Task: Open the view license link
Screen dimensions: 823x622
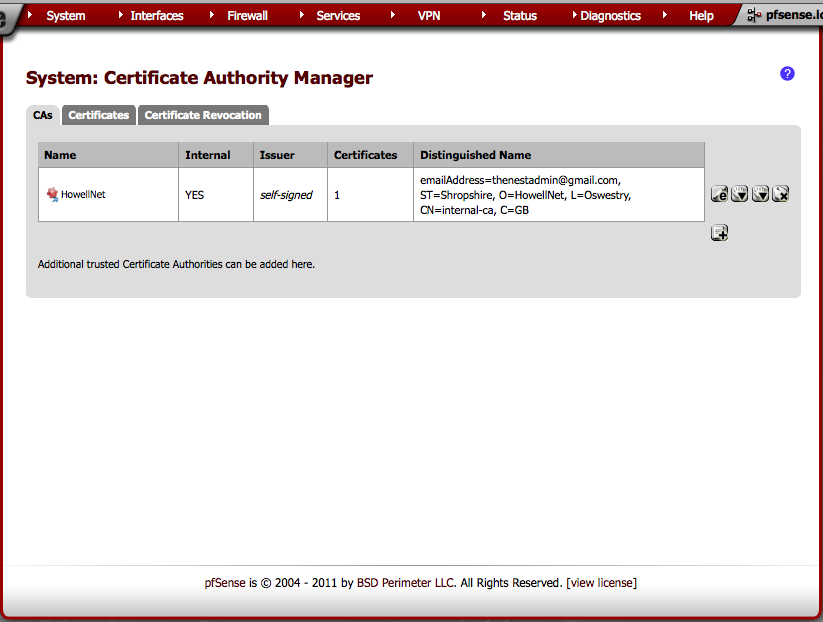Action: [x=601, y=583]
